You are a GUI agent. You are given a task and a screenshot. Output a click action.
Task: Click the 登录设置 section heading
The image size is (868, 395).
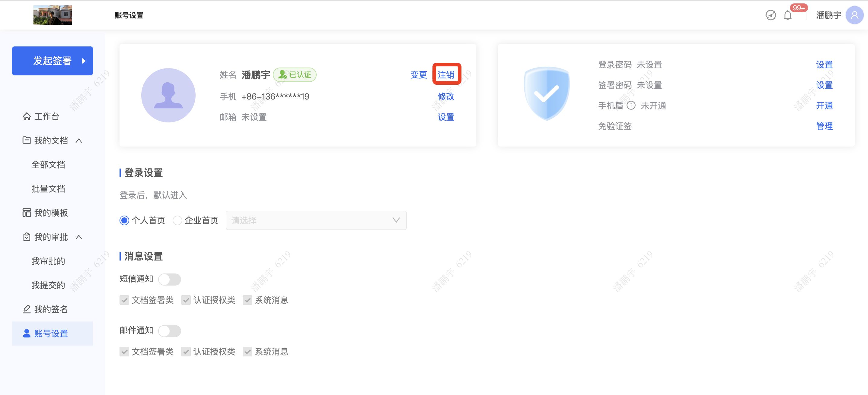click(x=144, y=173)
